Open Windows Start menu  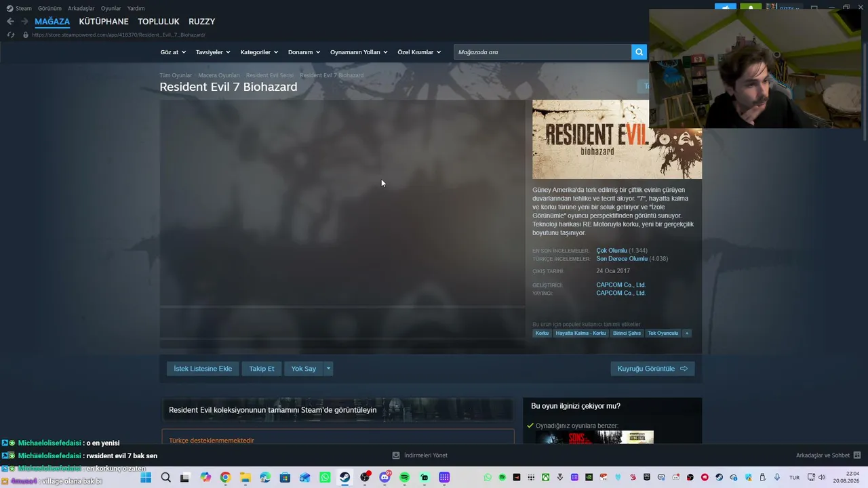click(146, 478)
